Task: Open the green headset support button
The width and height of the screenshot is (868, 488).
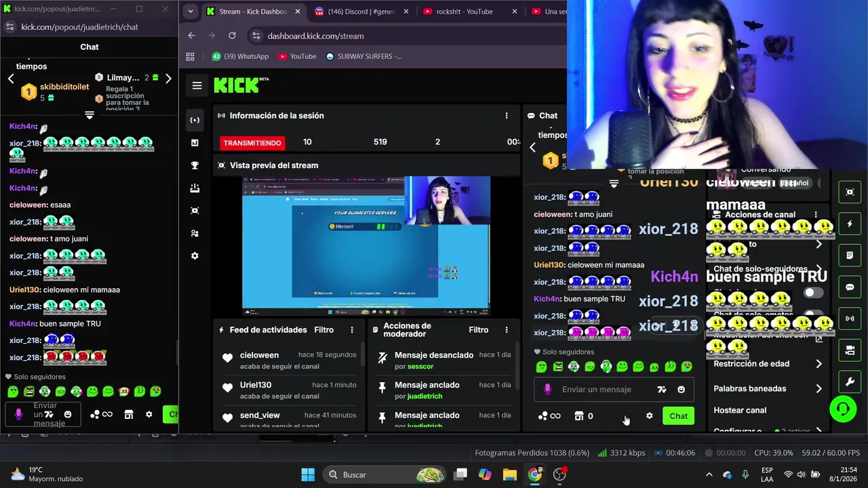Action: (843, 409)
